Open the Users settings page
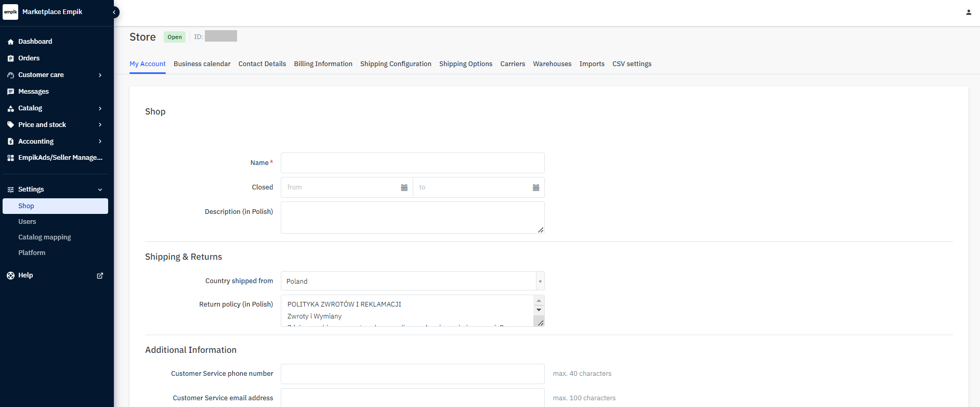980x407 pixels. (27, 222)
